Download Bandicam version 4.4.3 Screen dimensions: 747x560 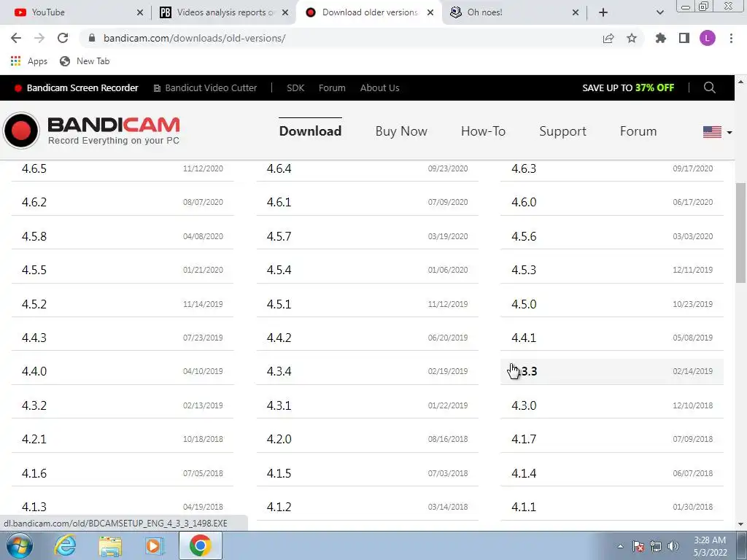coord(123,338)
